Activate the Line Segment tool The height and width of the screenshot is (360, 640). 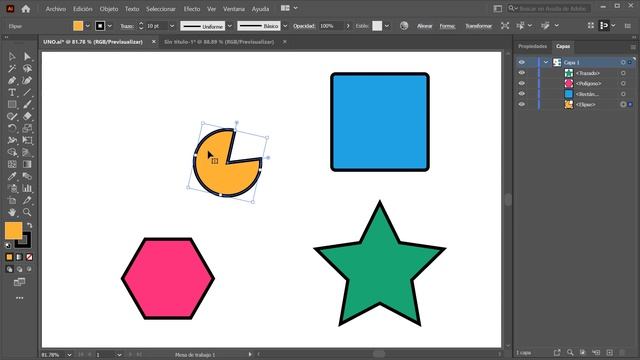(x=27, y=93)
